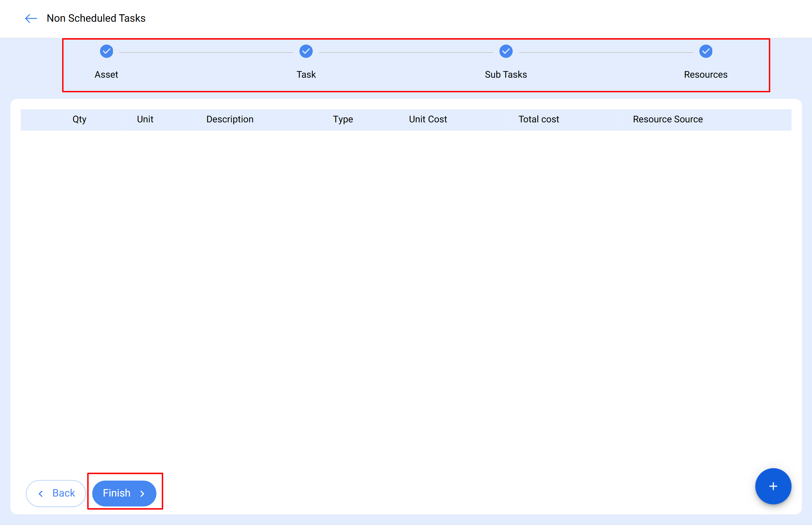
Task: Go to the Task step label
Action: (306, 74)
